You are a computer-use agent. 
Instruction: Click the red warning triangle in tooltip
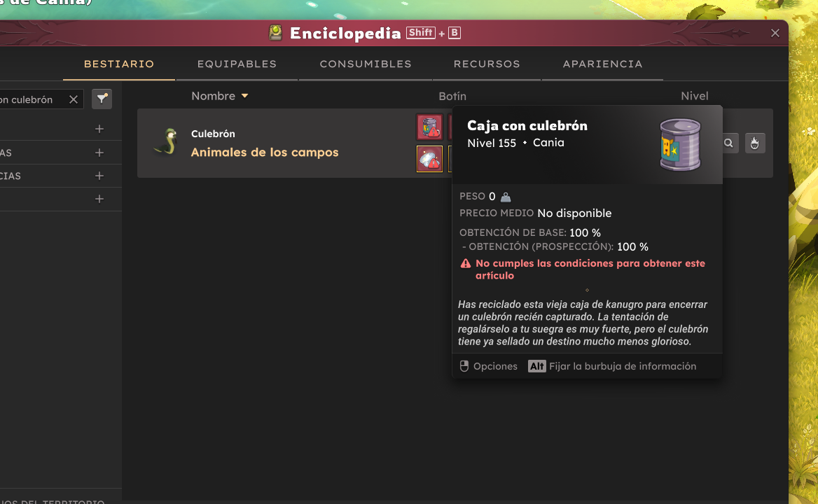[466, 264]
